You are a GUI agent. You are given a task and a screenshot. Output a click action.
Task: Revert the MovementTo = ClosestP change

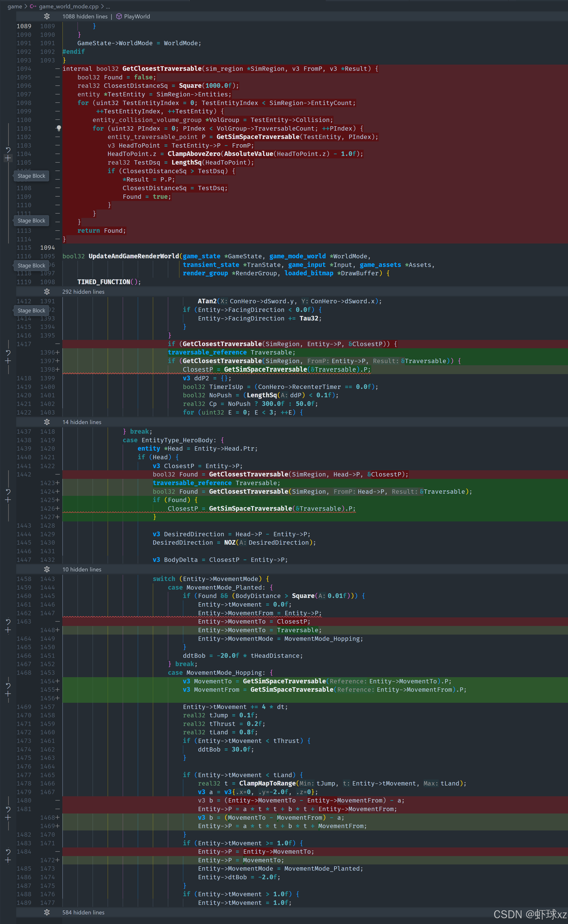[8, 621]
